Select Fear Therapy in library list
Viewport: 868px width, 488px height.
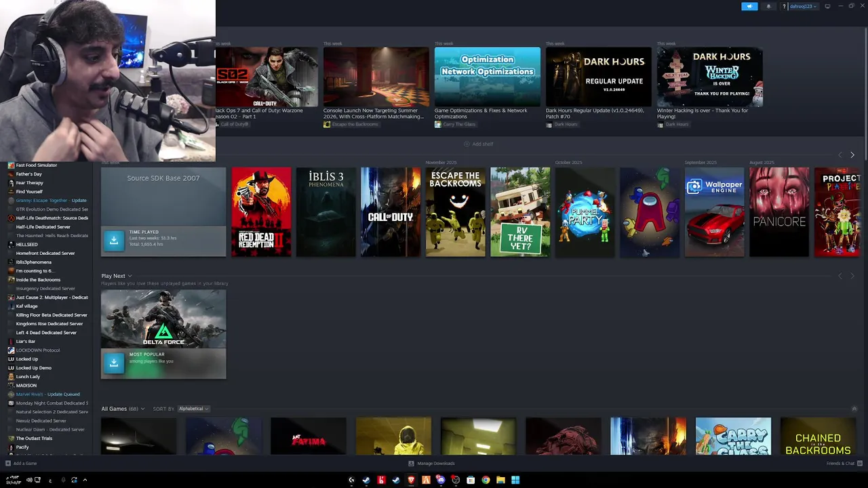29,182
